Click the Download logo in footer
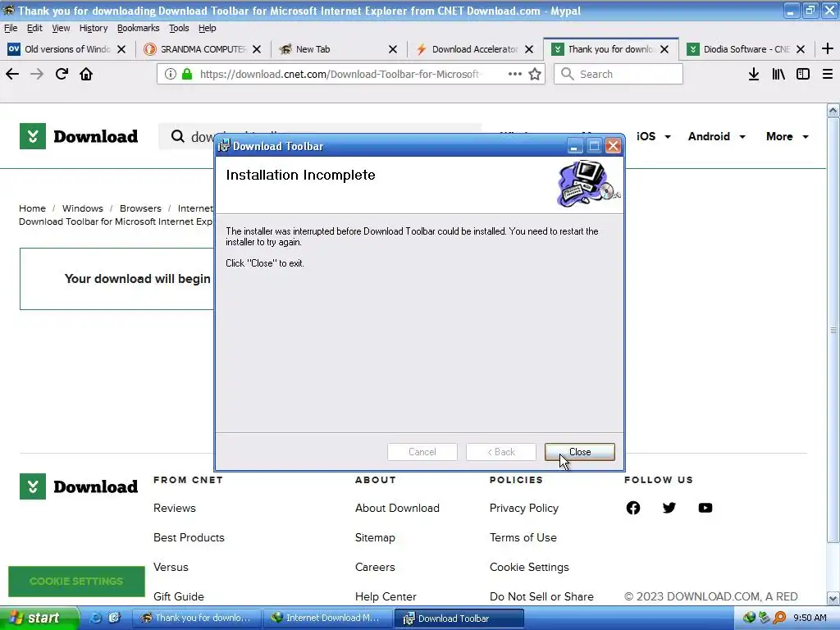The image size is (840, 630). click(79, 486)
